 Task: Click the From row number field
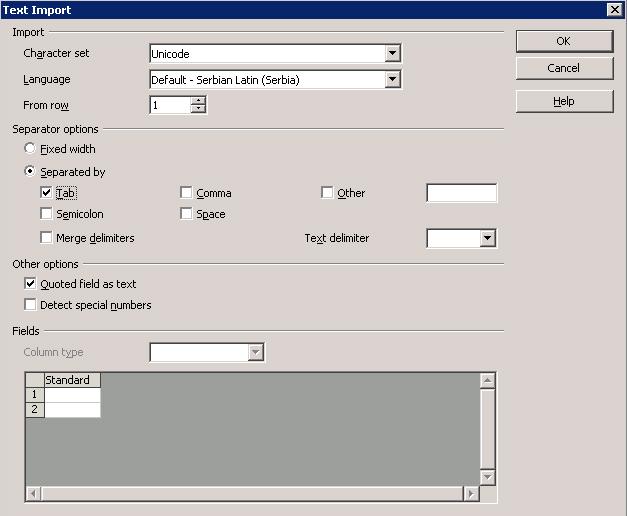(x=169, y=105)
